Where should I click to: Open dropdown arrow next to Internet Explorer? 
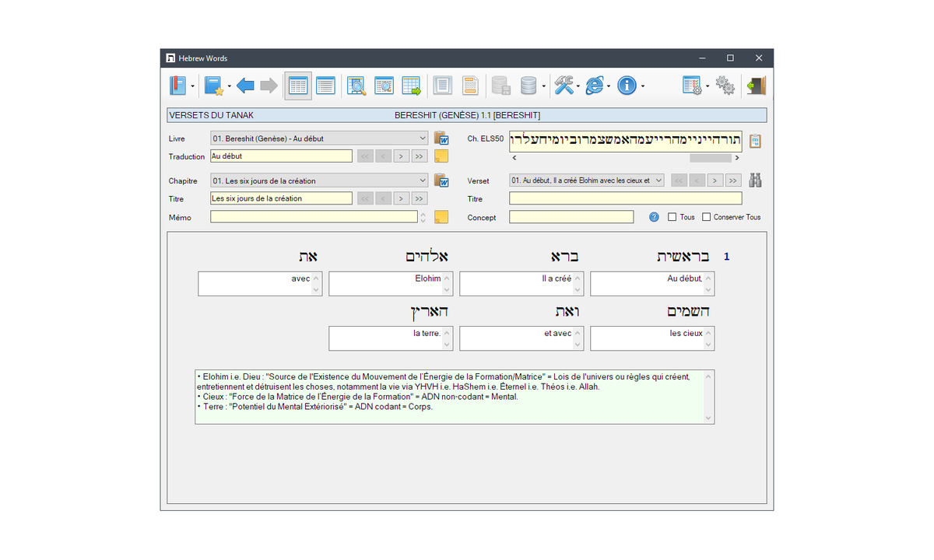[x=609, y=86]
